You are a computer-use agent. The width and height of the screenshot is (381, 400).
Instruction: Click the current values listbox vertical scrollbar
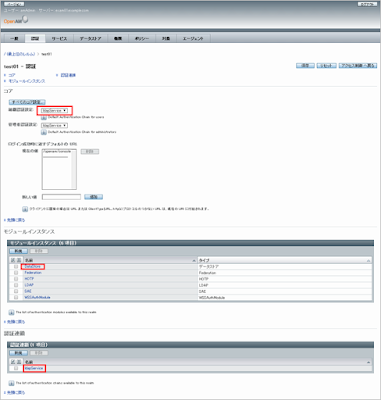click(x=74, y=169)
